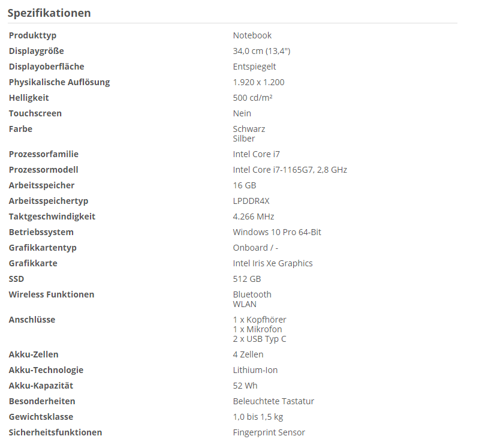Click Windows 10 Pro 64-Bit value
The width and height of the screenshot is (482, 448).
pos(277,232)
